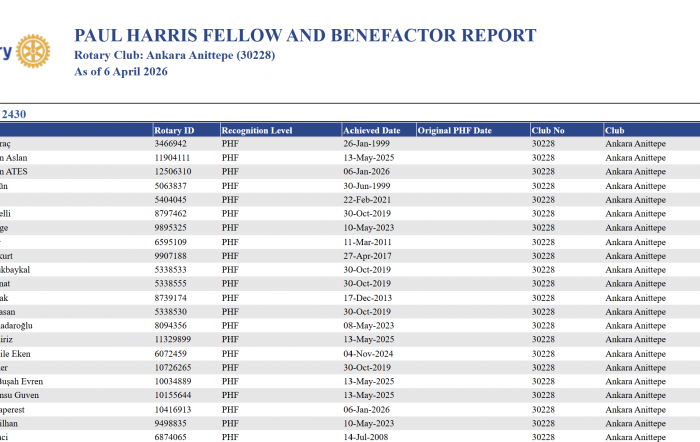Screen dimensions: 700x442
Task: Select Rotary ID 8094356
Action: coord(171,325)
